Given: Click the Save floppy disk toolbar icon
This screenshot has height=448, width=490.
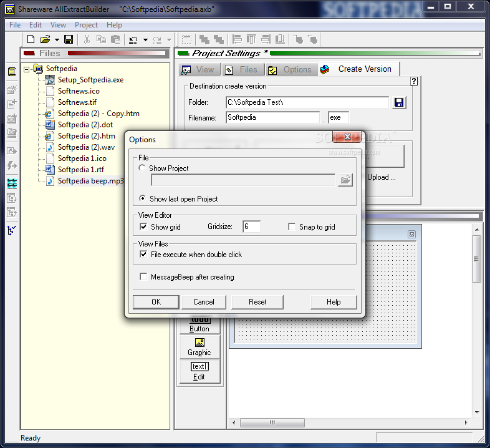Looking at the screenshot, I should pos(69,39).
